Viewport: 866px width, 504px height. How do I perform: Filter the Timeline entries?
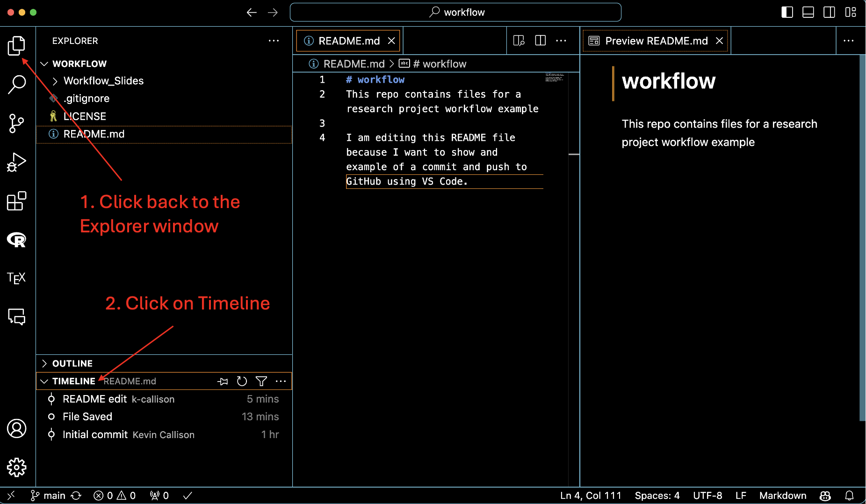tap(261, 381)
